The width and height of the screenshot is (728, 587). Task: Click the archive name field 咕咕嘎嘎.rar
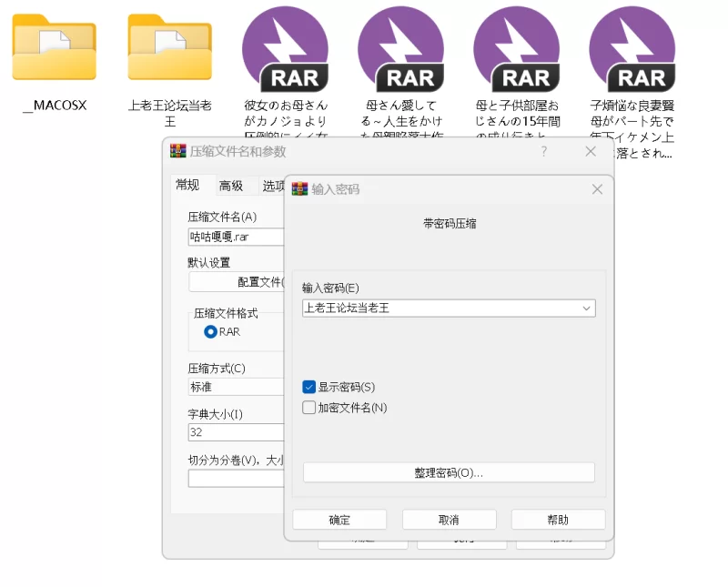pyautogui.click(x=236, y=237)
